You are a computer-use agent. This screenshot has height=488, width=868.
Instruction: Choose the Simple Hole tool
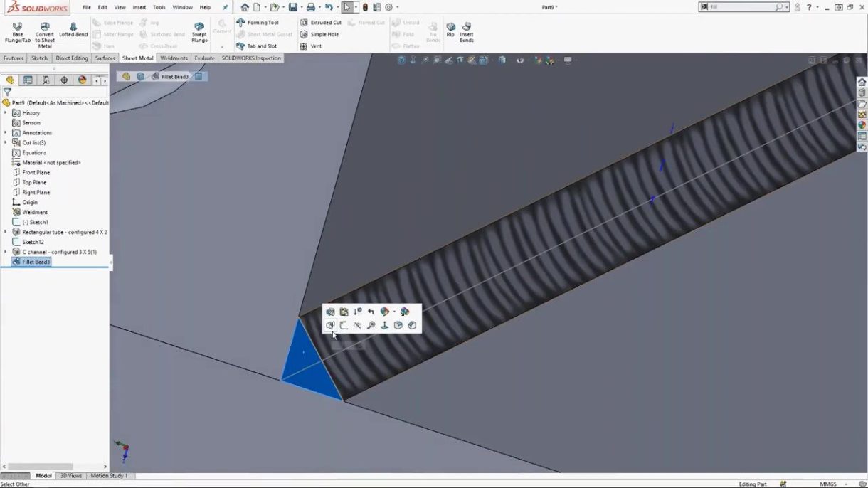coord(319,34)
